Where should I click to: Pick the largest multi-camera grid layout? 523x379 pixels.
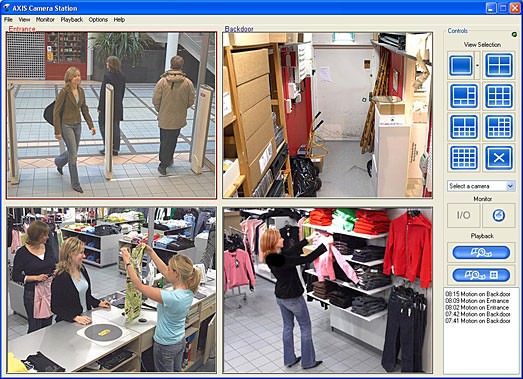[x=464, y=157]
